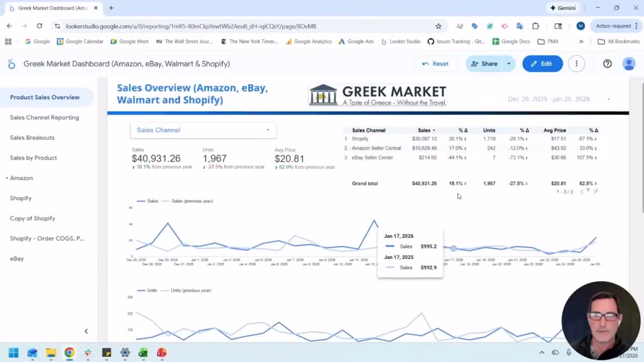Open the Google apps grid icon

[x=8, y=41]
